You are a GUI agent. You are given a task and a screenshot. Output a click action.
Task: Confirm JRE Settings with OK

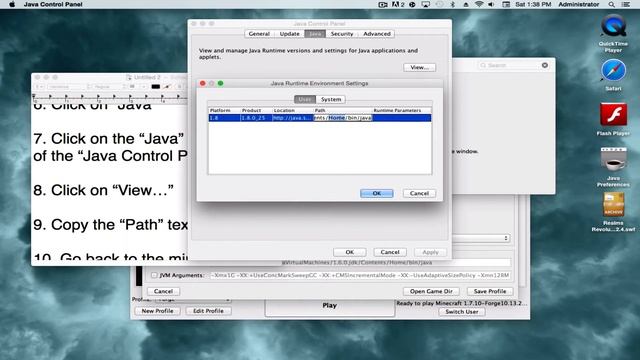click(377, 193)
